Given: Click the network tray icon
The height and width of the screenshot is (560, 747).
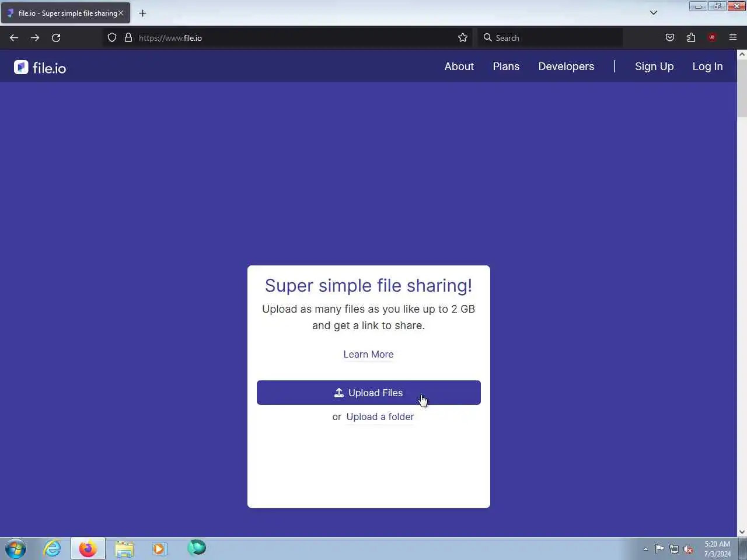Looking at the screenshot, I should point(674,549).
